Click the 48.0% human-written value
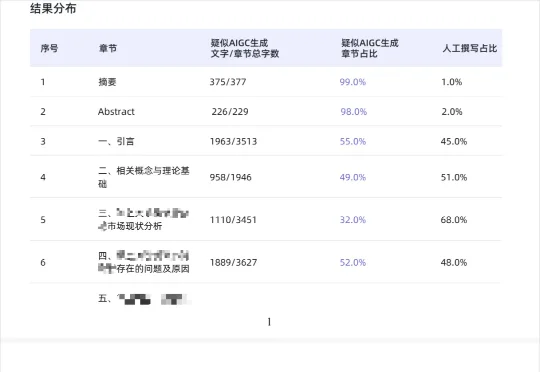This screenshot has height=372, width=540. pos(454,262)
